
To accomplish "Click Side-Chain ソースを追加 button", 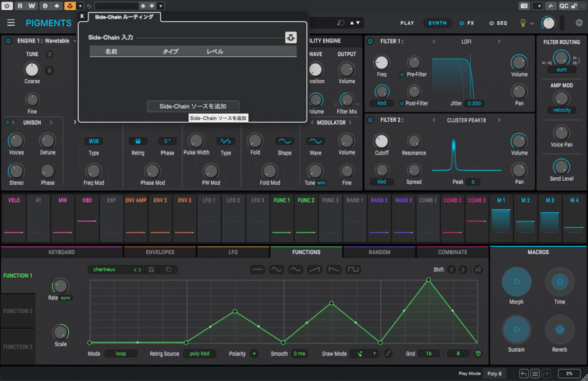I will (x=193, y=106).
